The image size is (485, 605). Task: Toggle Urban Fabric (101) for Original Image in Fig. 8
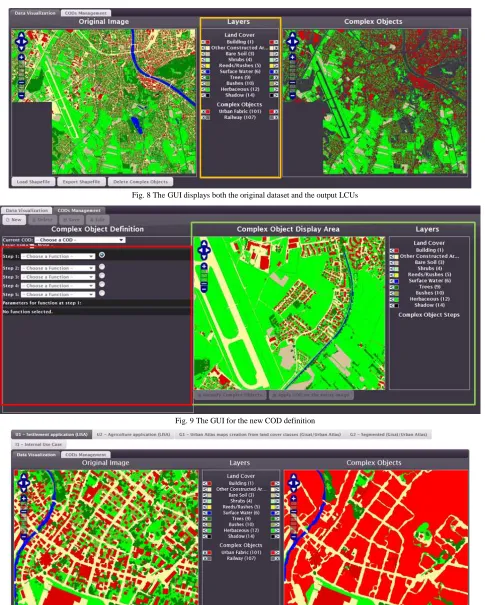[204, 112]
